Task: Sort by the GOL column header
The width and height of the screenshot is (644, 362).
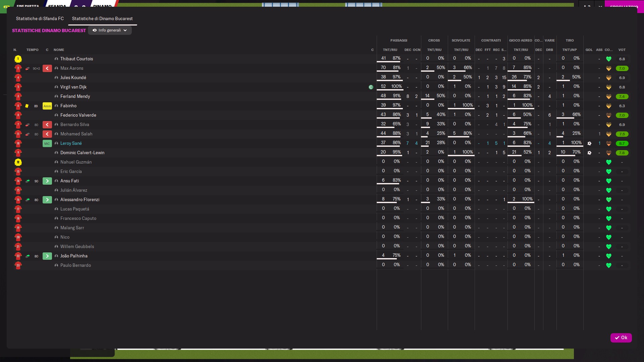Action: point(589,50)
